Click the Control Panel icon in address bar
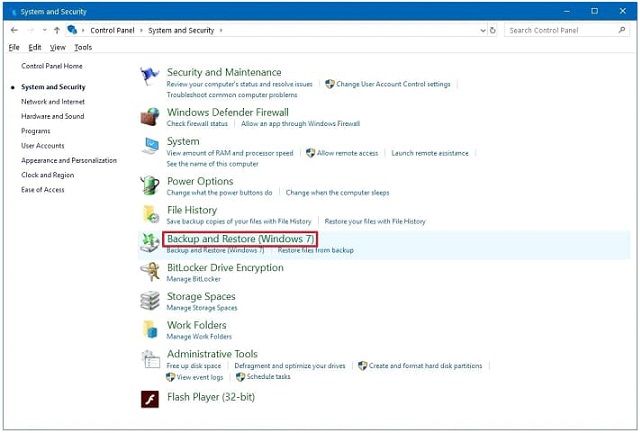Image resolution: width=640 pixels, height=433 pixels. click(x=72, y=30)
